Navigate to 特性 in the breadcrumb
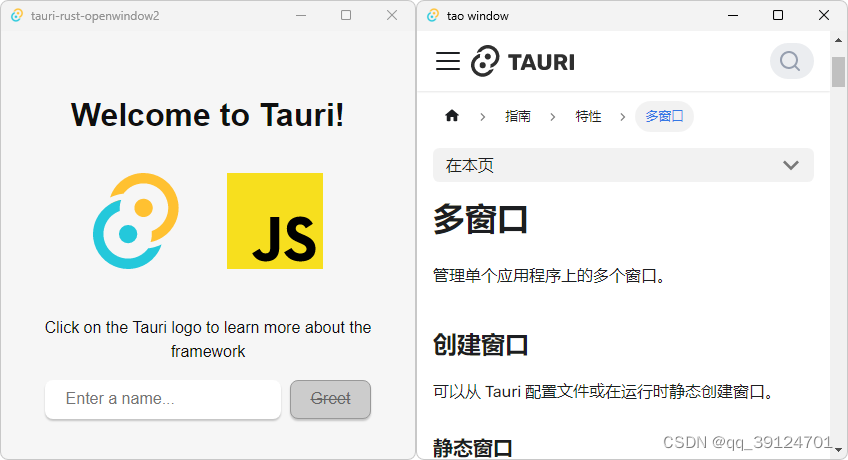The height and width of the screenshot is (460, 848). click(588, 116)
